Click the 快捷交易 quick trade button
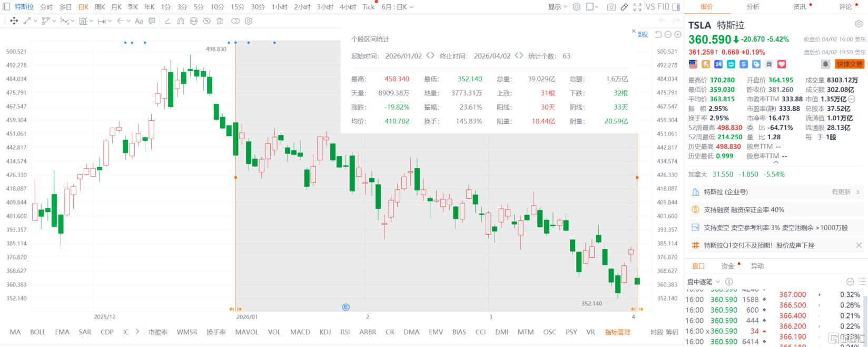The image size is (868, 347). coord(850,64)
